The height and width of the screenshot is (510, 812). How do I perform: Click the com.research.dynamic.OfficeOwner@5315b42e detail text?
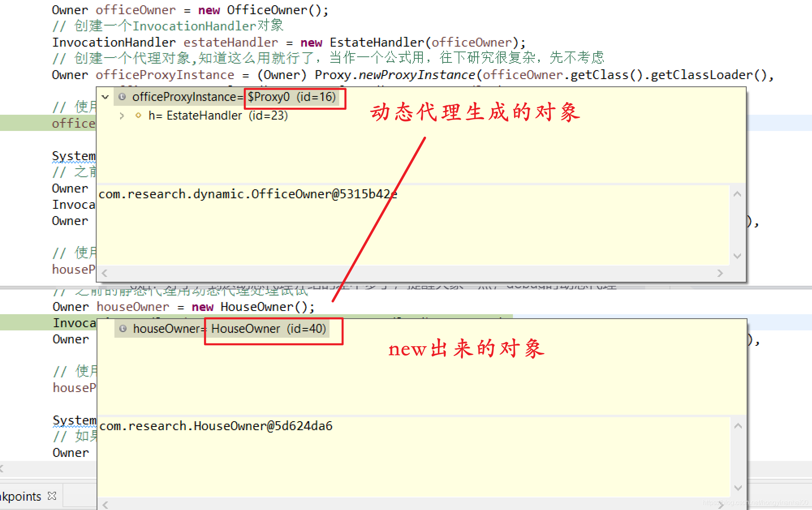(248, 194)
